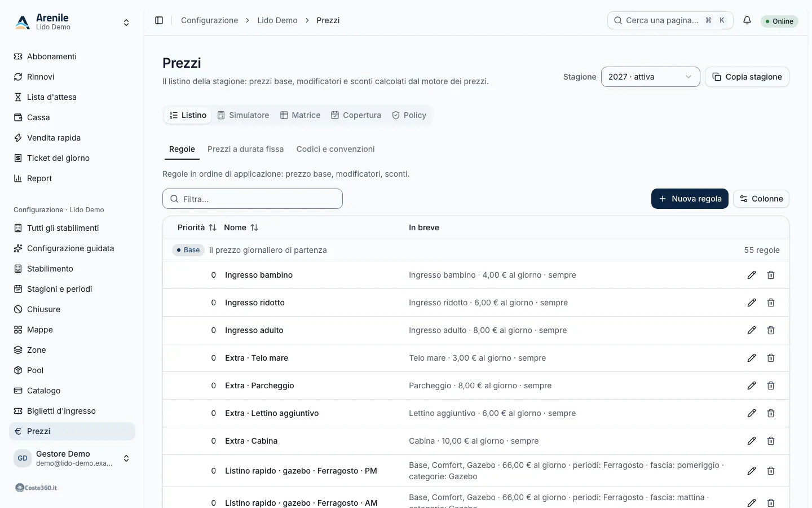This screenshot has height=508, width=812.
Task: Edit the Listino rapido gazebo Ferragosto PM rule
Action: [752, 471]
